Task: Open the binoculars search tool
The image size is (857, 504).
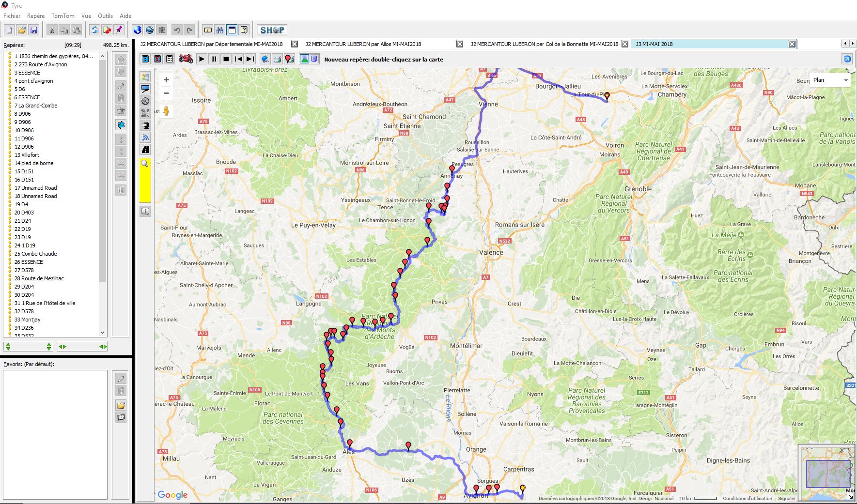Action: tap(220, 30)
